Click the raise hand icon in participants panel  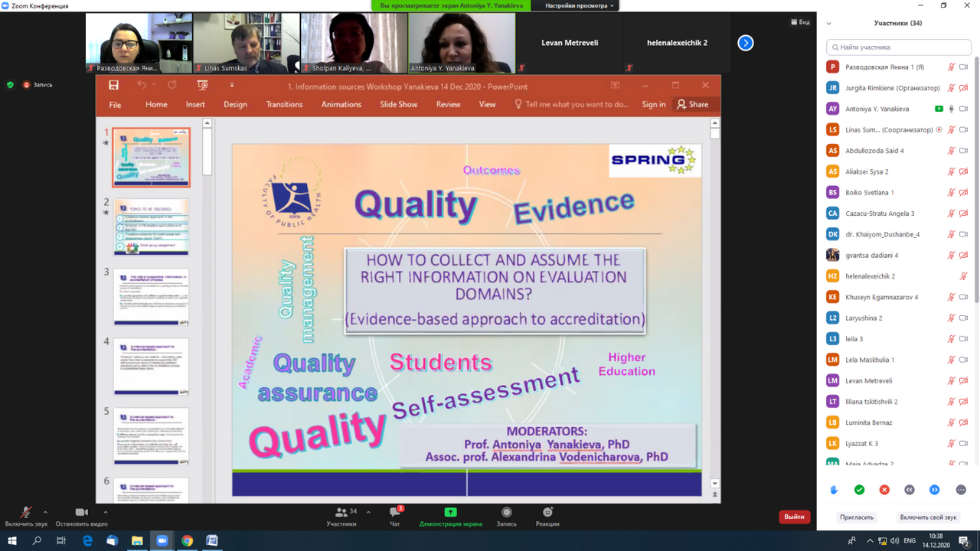pos(834,490)
